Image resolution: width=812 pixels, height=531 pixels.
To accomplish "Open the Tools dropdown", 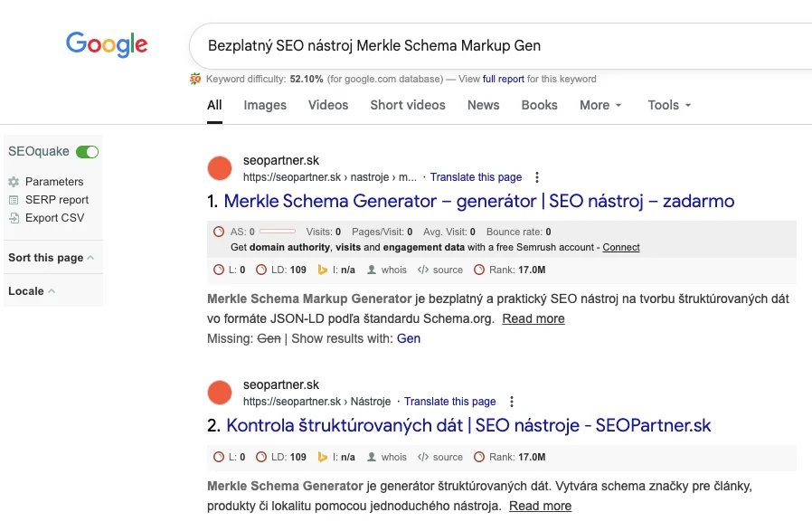I will (669, 105).
